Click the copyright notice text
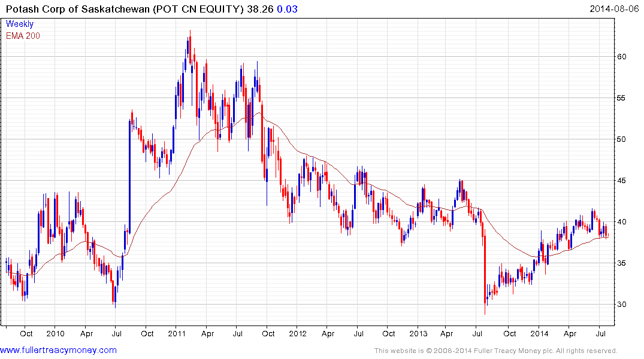Image resolution: width=644 pixels, height=359 pixels. click(x=496, y=351)
